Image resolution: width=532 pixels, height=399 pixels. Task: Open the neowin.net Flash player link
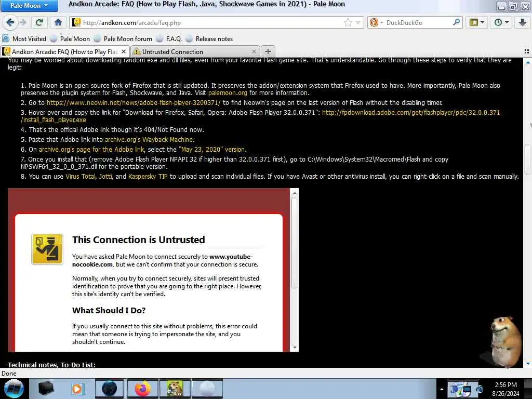click(x=134, y=102)
